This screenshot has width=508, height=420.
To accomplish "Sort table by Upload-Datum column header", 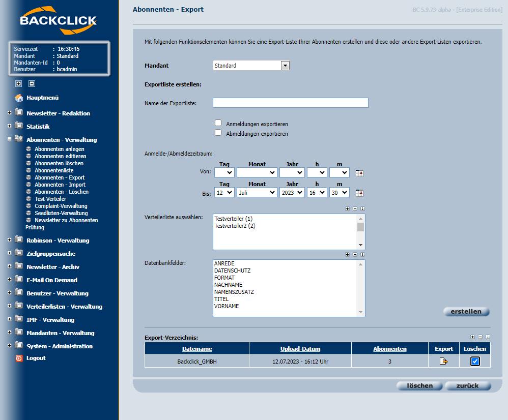I will pyautogui.click(x=300, y=349).
